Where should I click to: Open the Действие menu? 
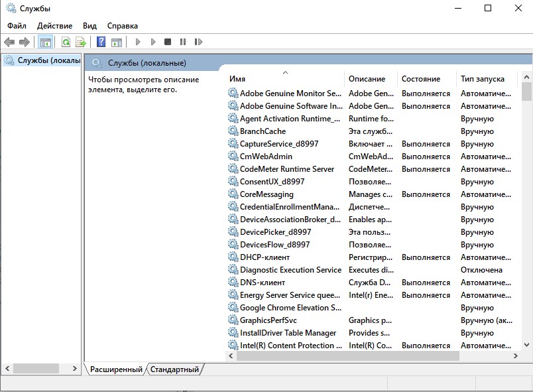click(x=54, y=25)
